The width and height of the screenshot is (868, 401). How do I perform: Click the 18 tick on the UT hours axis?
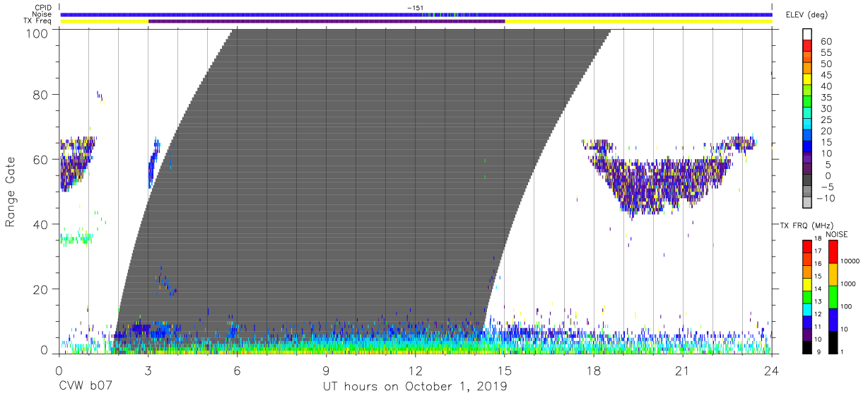(594, 371)
